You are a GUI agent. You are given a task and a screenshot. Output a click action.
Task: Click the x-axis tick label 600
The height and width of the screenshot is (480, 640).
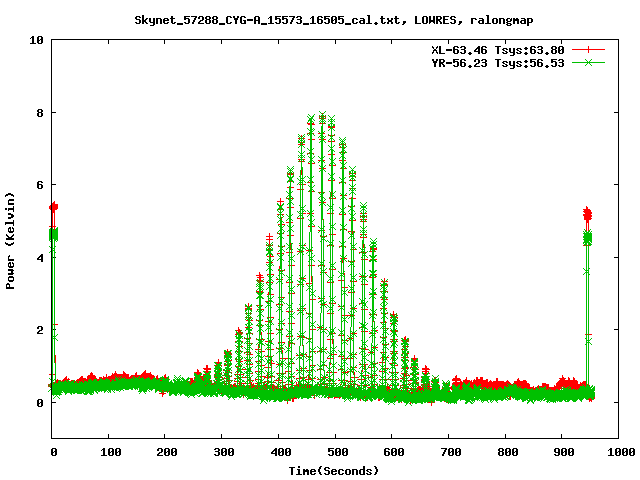tap(394, 452)
